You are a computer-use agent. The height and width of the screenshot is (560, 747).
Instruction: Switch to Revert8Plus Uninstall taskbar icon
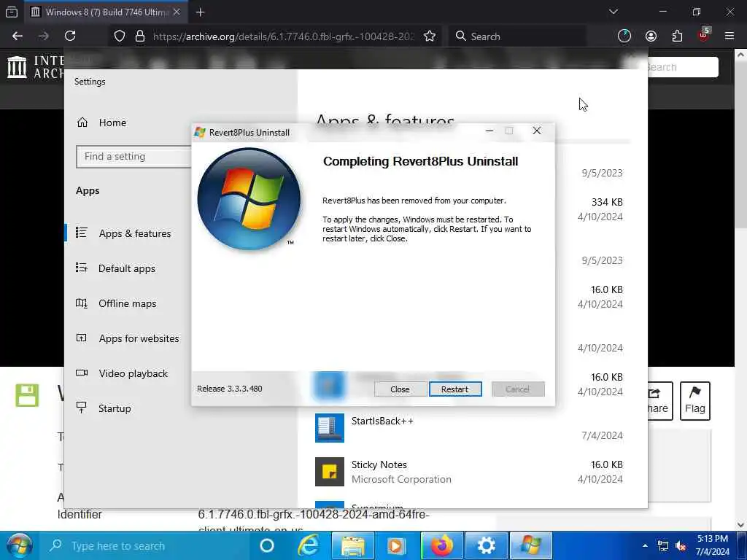531,545
